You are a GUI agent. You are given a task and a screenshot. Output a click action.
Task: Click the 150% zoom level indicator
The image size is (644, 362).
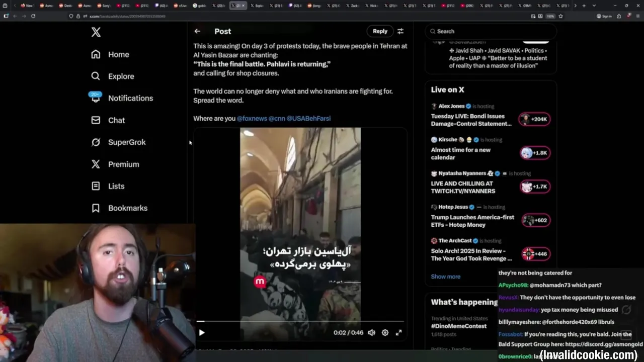(550, 16)
